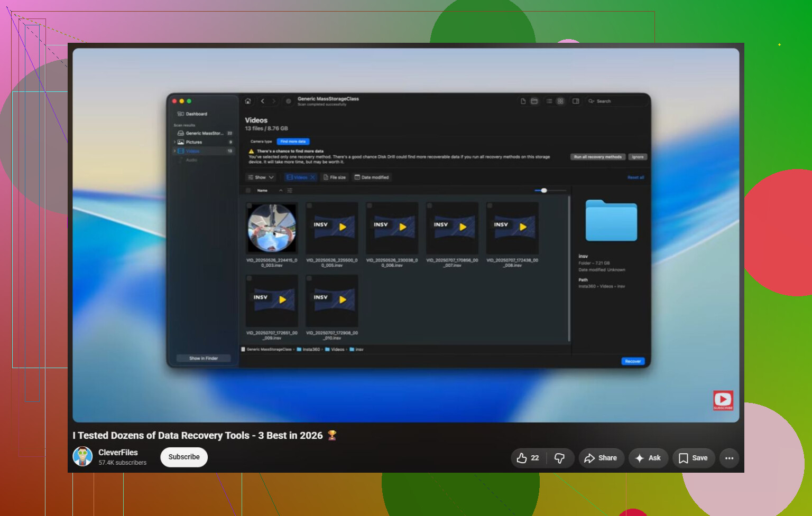Navigate forward with the right arrow
Image resolution: width=812 pixels, height=516 pixels.
pos(274,101)
